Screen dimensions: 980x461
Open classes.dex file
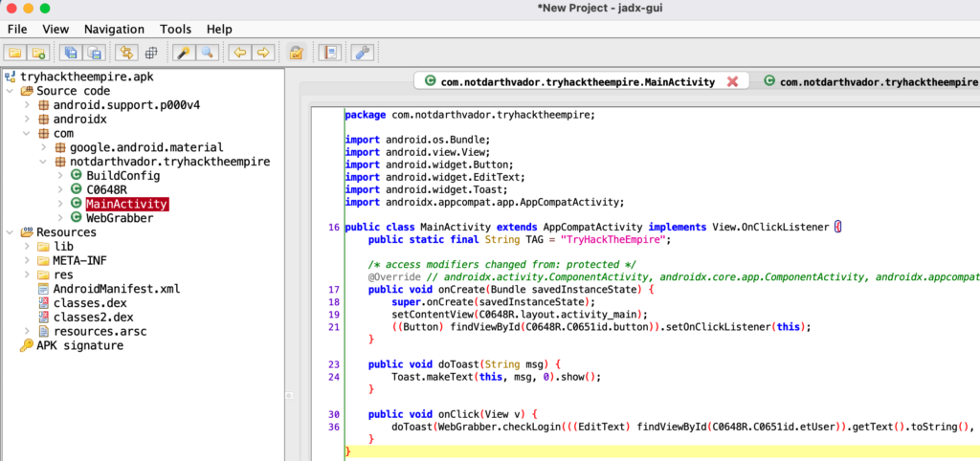[x=90, y=303]
